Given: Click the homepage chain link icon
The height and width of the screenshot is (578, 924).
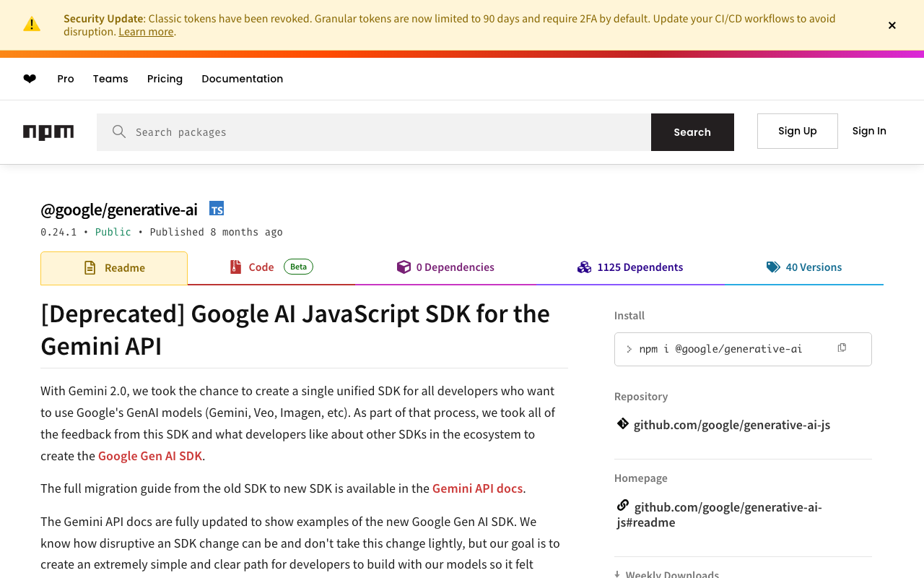Looking at the screenshot, I should click(x=622, y=506).
